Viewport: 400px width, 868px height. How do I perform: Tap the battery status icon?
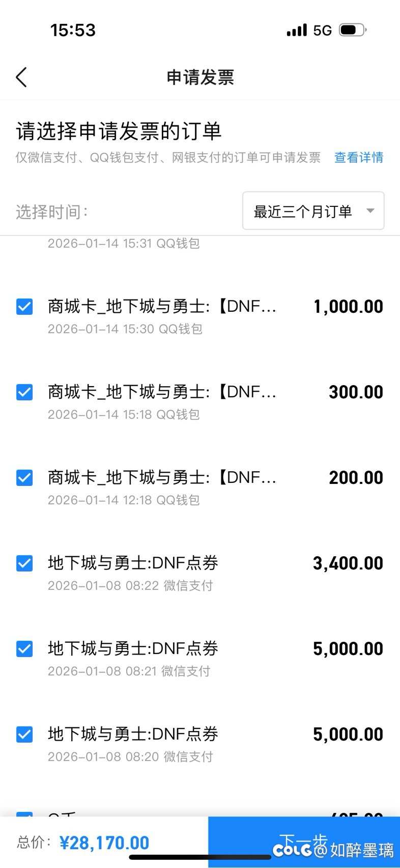pos(353,30)
